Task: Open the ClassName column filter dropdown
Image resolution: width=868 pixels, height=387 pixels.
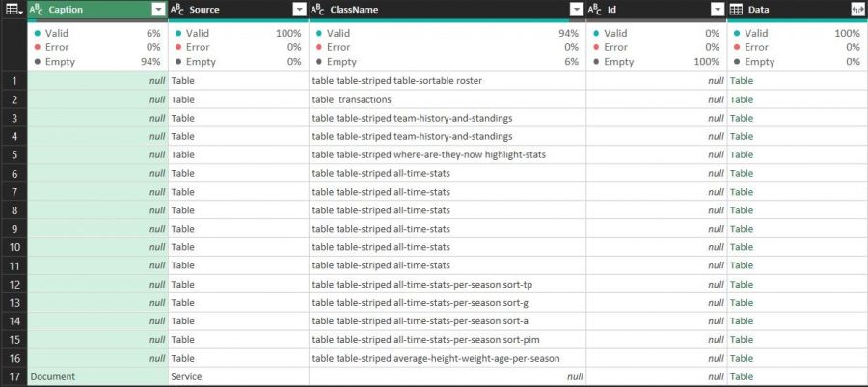Action: click(x=577, y=10)
